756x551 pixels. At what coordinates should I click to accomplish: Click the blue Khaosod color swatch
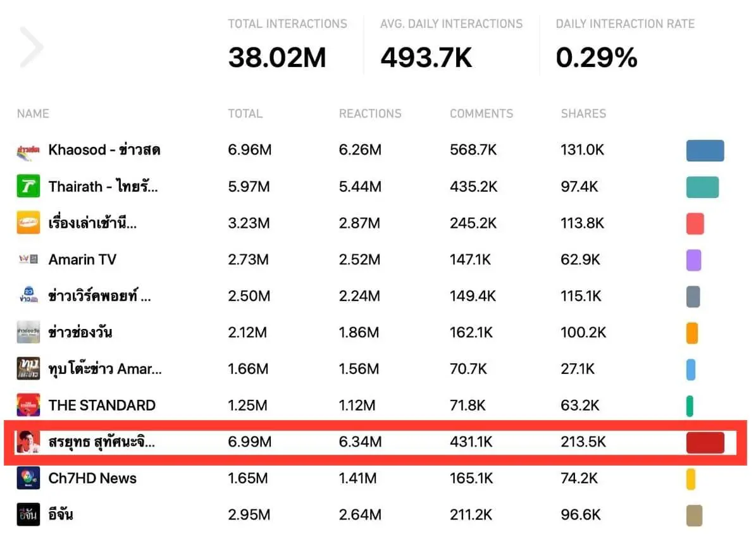tap(705, 151)
